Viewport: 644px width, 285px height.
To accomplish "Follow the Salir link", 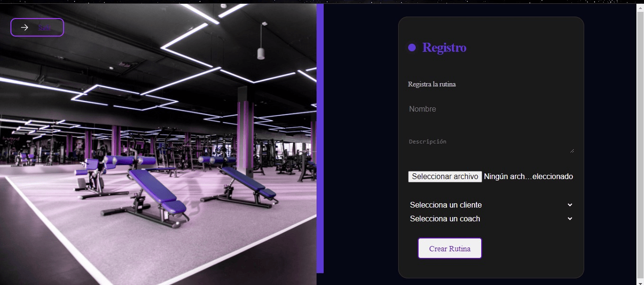I will coord(44,28).
